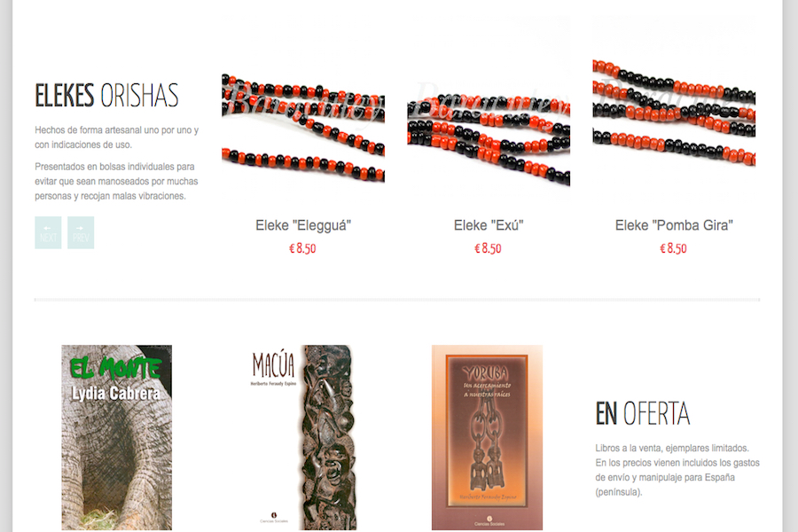Image resolution: width=798 pixels, height=532 pixels.
Task: Click the ELEKES ORISHAS section heading
Action: (x=107, y=95)
